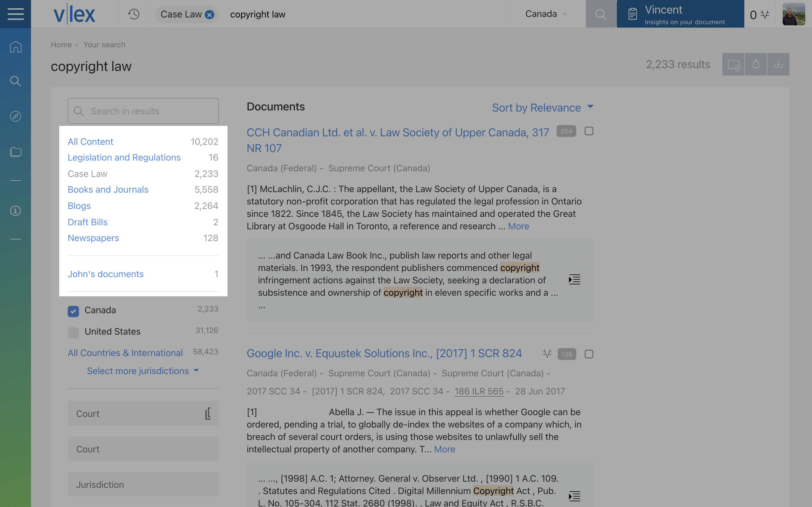This screenshot has width=812, height=507.
Task: Expand the Canada jurisdiction dropdown in header
Action: click(x=546, y=14)
